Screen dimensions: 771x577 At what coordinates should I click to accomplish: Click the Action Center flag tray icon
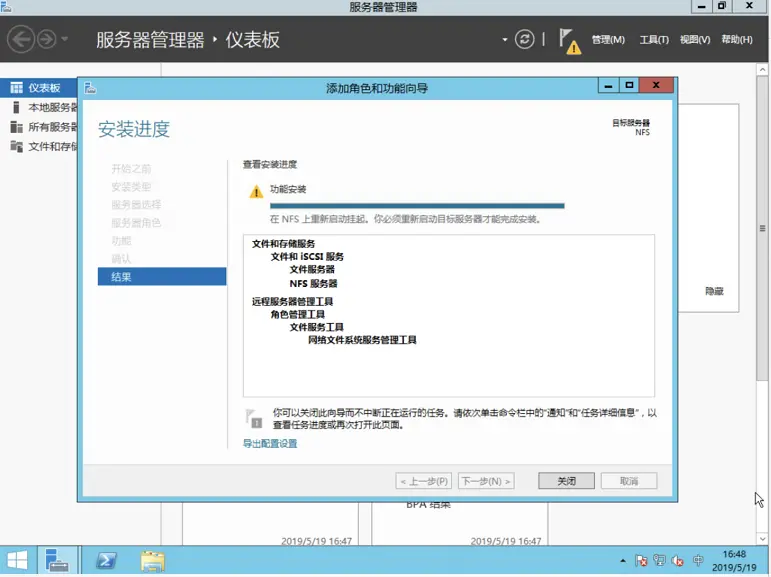point(641,561)
